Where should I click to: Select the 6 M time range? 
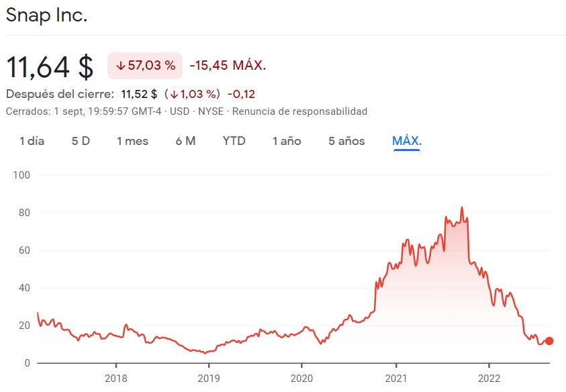185,141
